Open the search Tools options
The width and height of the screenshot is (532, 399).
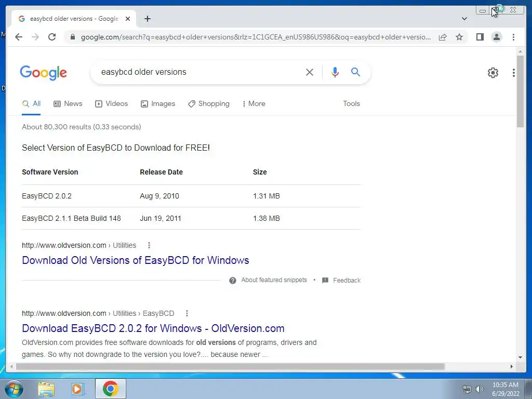pos(351,103)
